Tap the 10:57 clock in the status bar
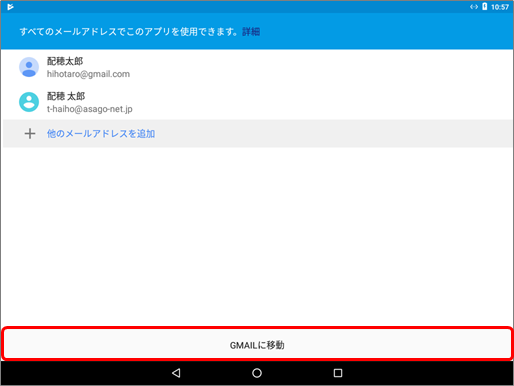 pyautogui.click(x=500, y=7)
